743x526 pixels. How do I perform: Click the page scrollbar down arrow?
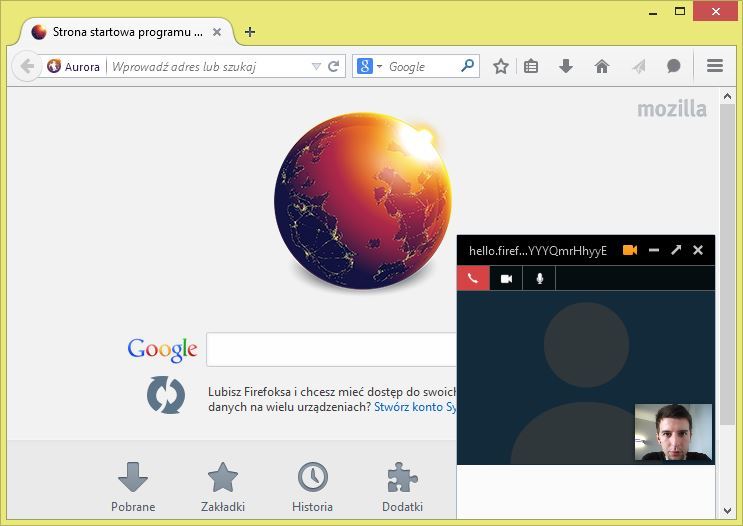click(727, 511)
